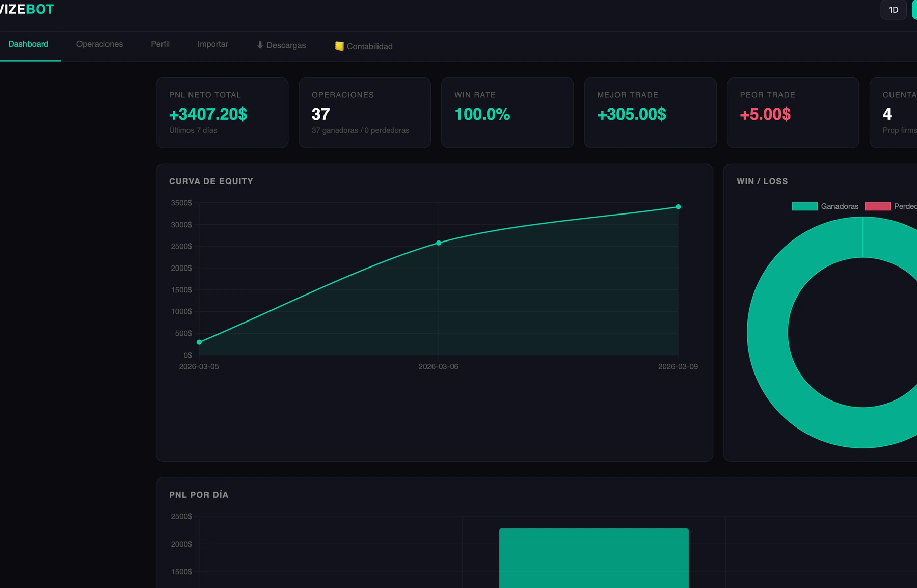
Task: Click the number 4 in Cuentas card
Action: pyautogui.click(x=887, y=114)
